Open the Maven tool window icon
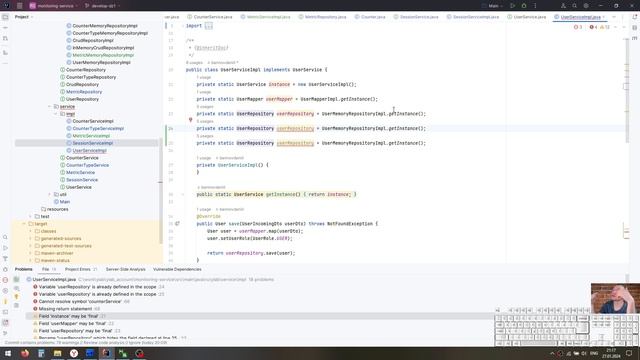 coord(635,38)
